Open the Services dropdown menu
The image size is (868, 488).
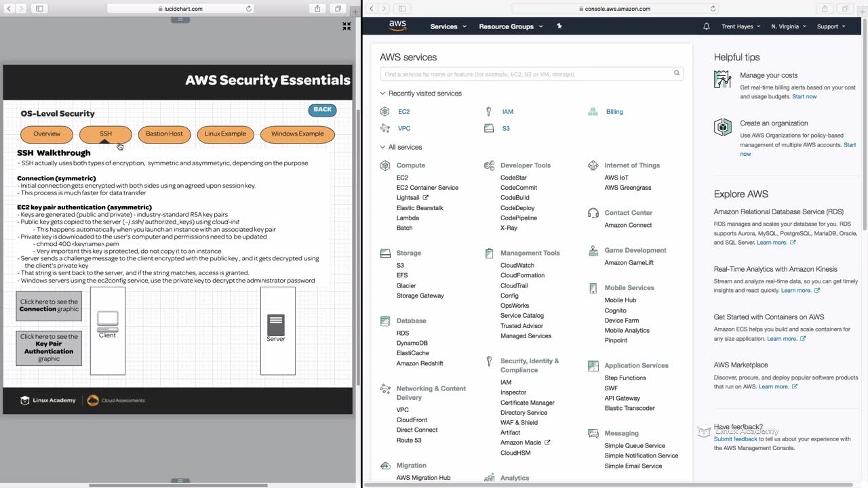448,26
